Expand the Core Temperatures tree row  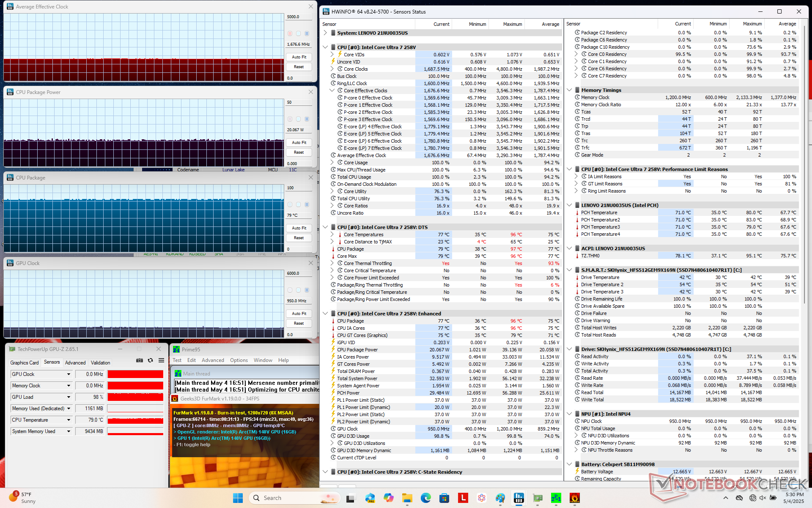point(332,235)
